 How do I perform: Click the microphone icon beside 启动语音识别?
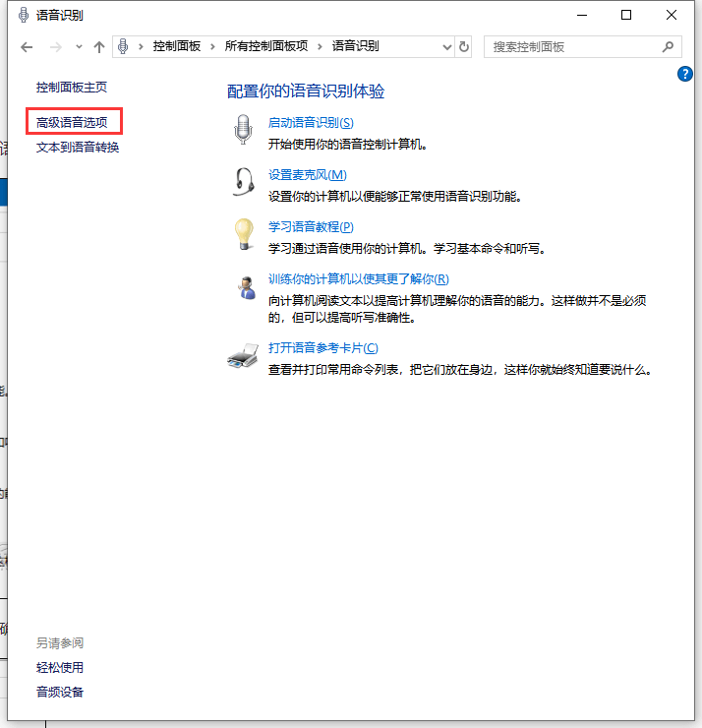(243, 130)
